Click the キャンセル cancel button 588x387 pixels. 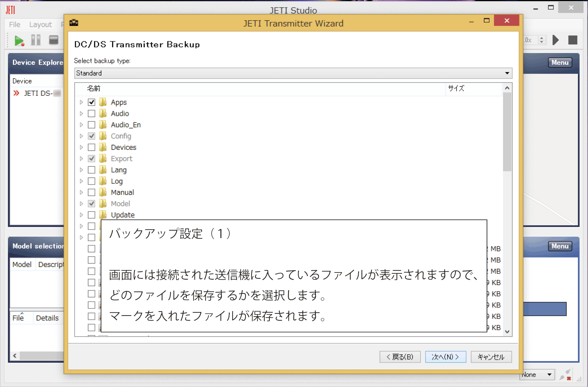491,357
